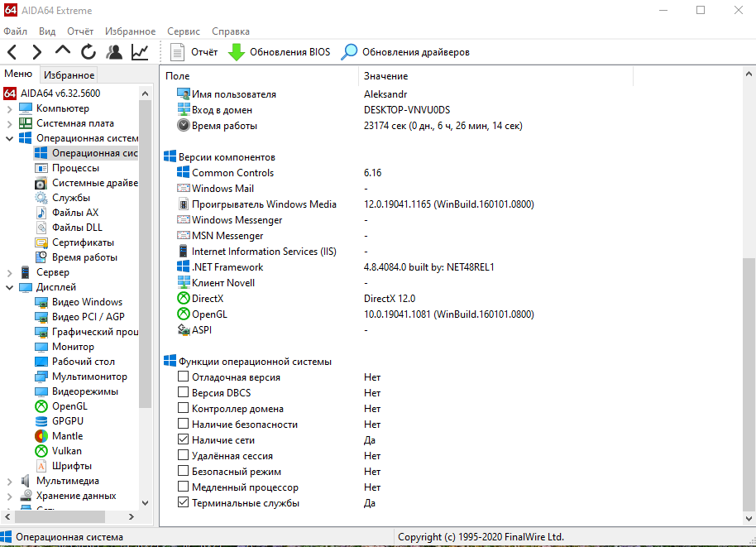This screenshot has width=756, height=547.
Task: Click the Значение column header
Action: point(495,76)
